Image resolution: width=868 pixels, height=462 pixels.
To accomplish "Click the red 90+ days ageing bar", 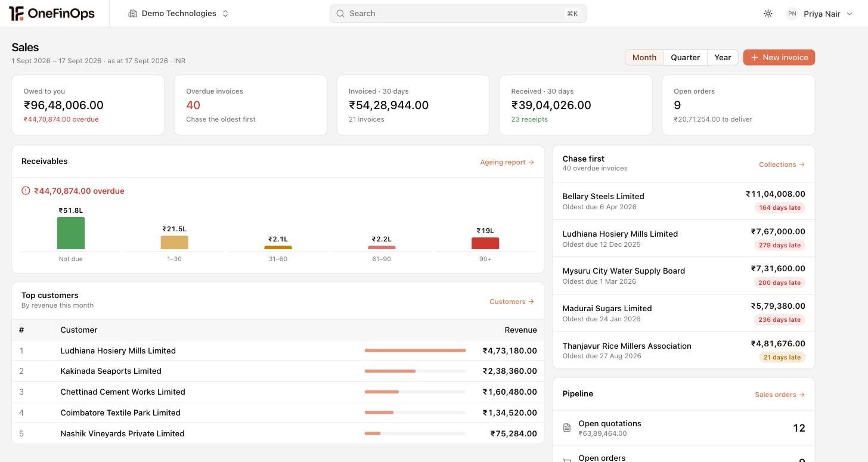I will click(485, 243).
